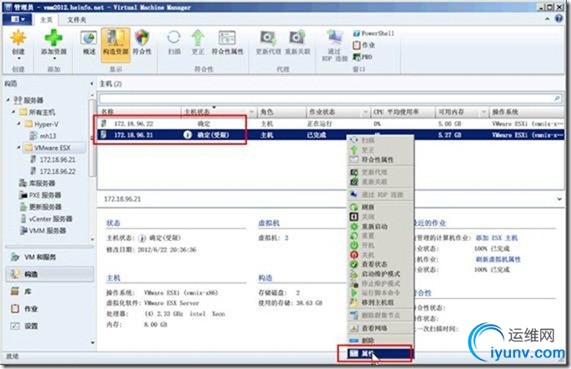This screenshot has height=369, width=571.
Task: Open the 作业 workspace in navigation pane
Action: (49, 309)
